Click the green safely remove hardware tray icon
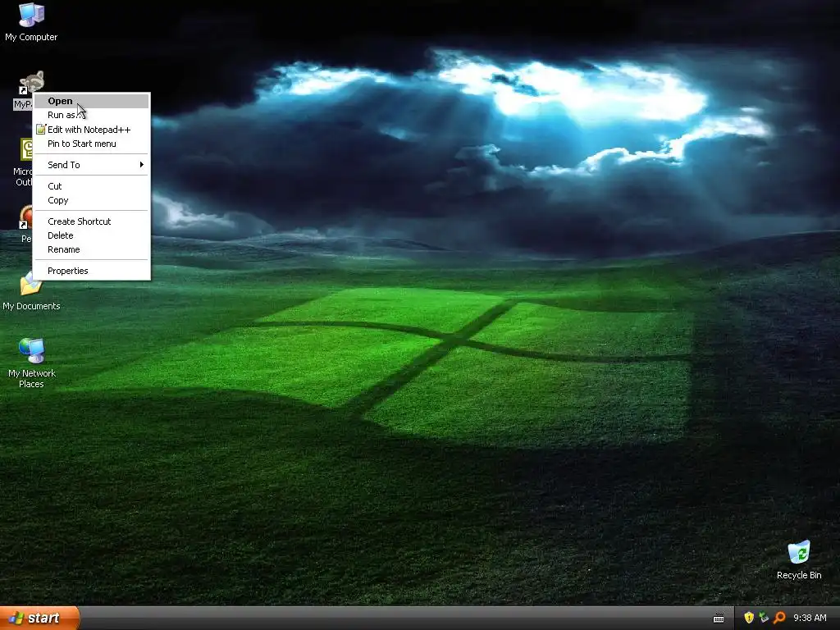Screen dimensions: 840x630 [764, 618]
